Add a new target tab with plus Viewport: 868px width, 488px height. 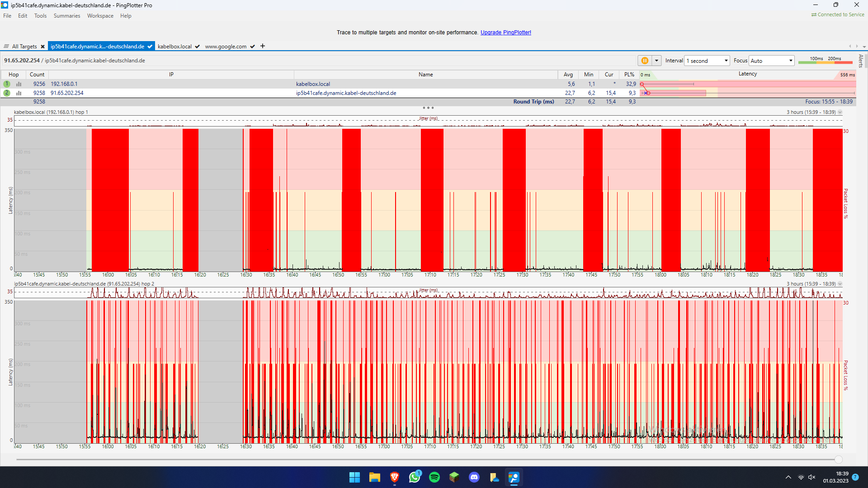(x=263, y=46)
